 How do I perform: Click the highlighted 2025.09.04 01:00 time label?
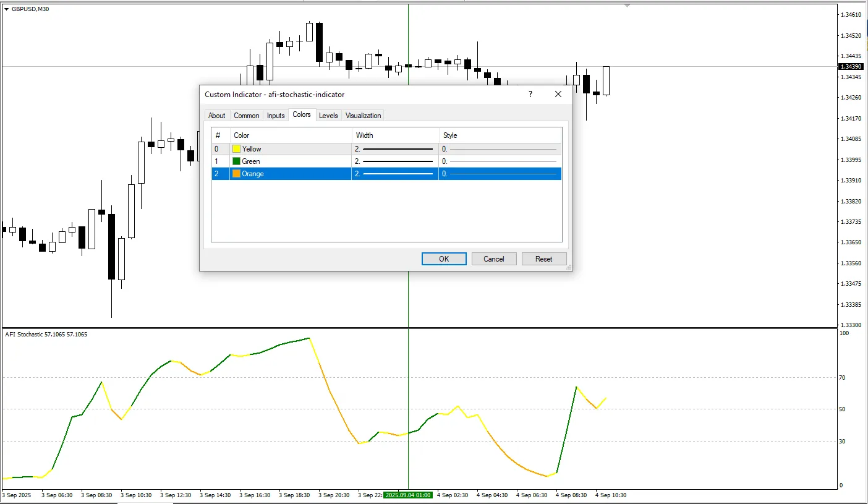(409, 495)
